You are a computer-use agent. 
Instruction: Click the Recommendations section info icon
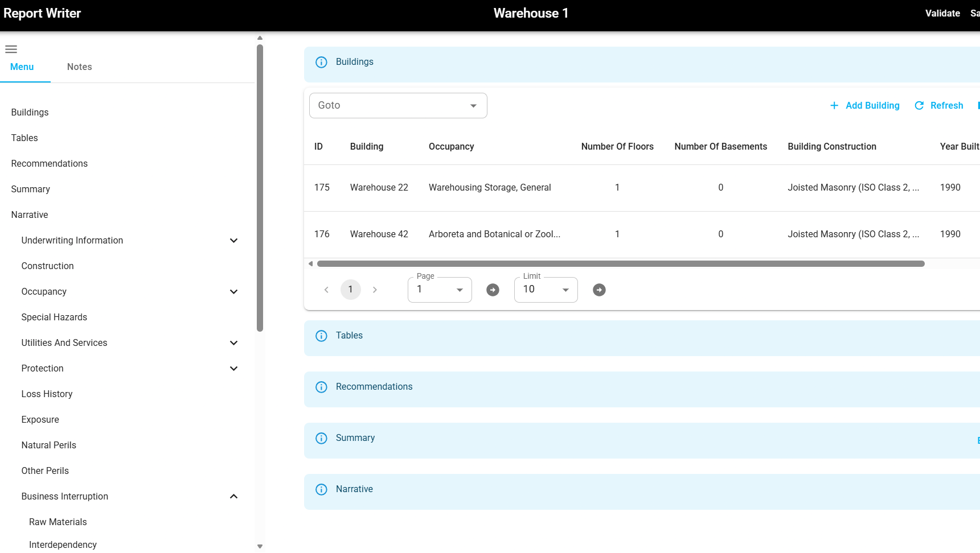(x=321, y=387)
